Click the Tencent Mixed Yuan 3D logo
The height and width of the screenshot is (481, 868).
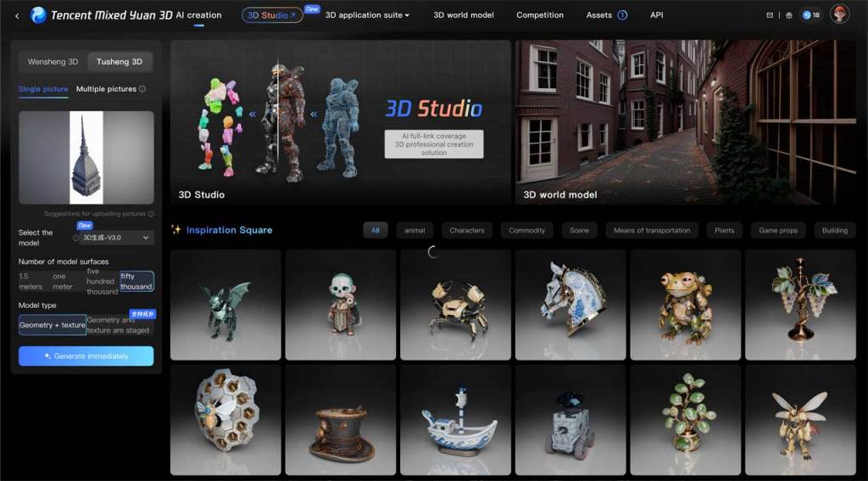[39, 15]
